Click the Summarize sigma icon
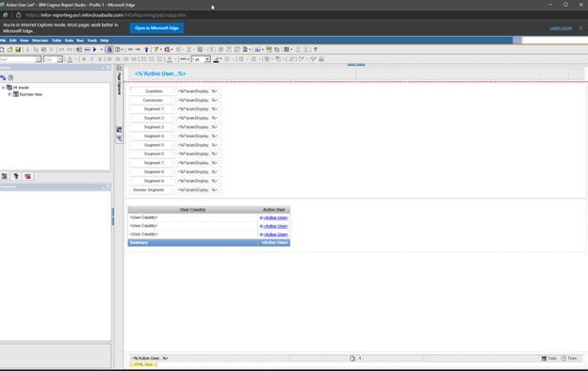Screen dimensions: 588x371 click(x=189, y=50)
